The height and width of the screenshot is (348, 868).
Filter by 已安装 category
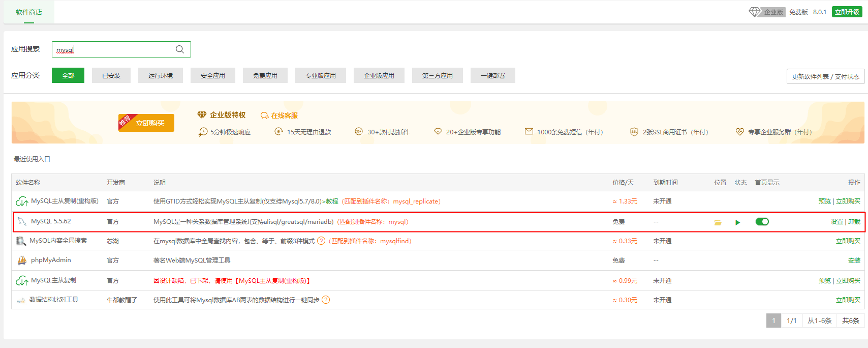pos(111,75)
